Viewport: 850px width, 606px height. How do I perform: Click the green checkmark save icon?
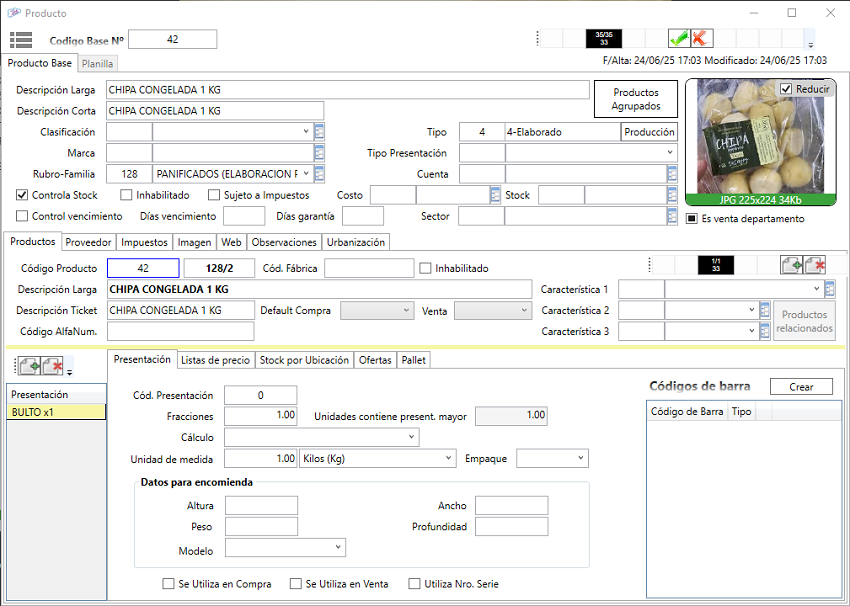click(679, 39)
